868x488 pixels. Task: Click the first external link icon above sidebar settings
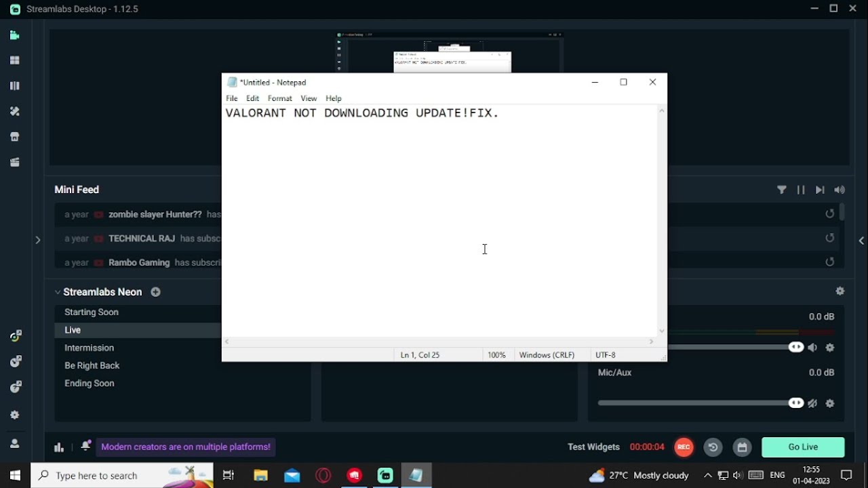(16, 335)
